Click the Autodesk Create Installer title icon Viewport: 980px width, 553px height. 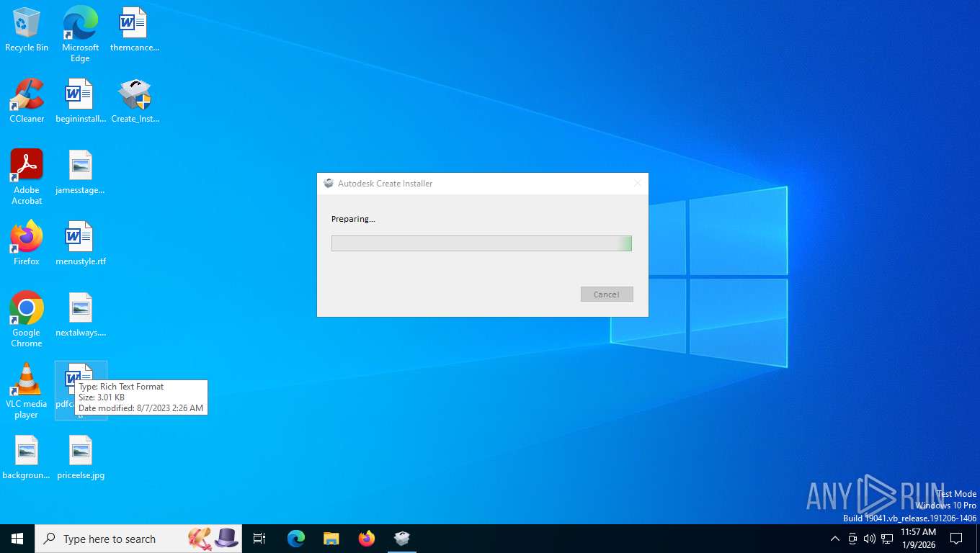[x=329, y=184]
